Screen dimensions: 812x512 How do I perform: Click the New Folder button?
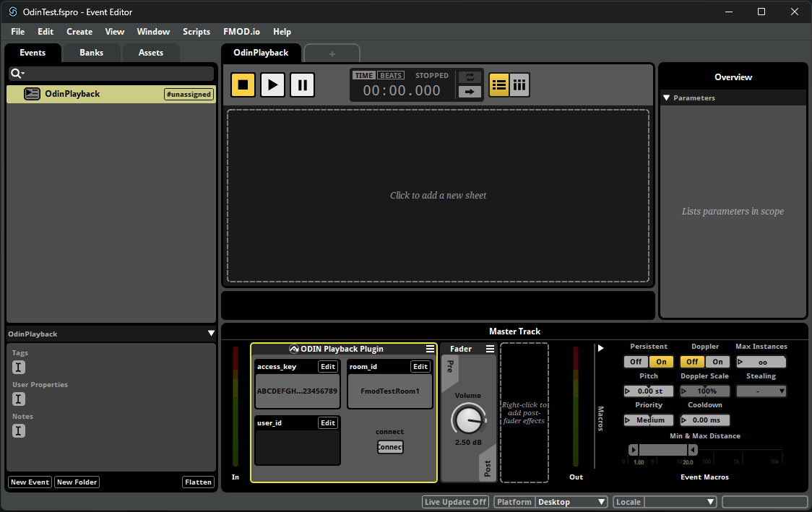pyautogui.click(x=77, y=482)
